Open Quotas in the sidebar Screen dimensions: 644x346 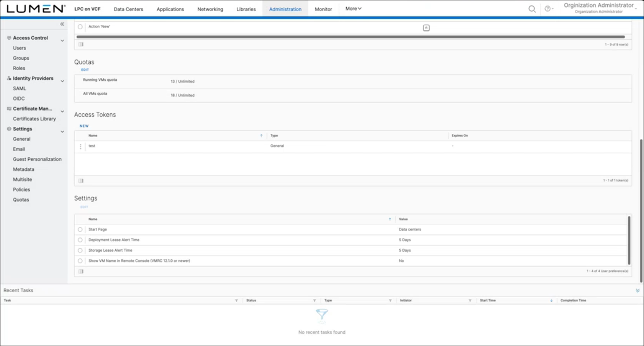[x=21, y=199]
